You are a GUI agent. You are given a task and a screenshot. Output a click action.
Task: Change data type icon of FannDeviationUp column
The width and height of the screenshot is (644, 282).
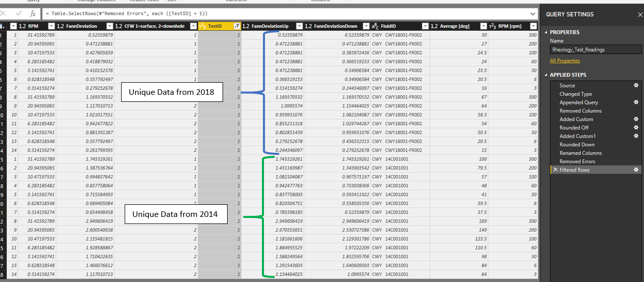(x=246, y=26)
